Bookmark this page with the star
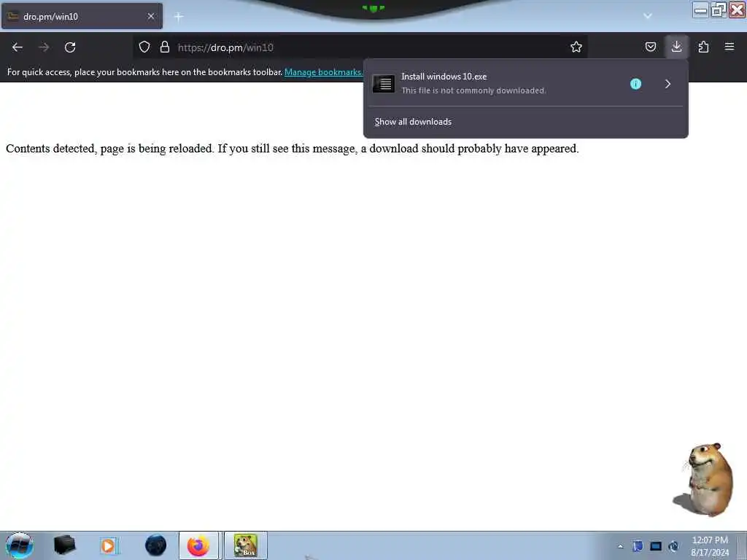The width and height of the screenshot is (747, 560). 576,47
